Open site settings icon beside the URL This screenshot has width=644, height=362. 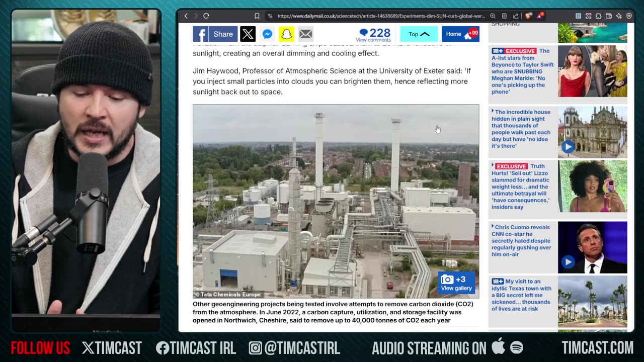tap(270, 16)
